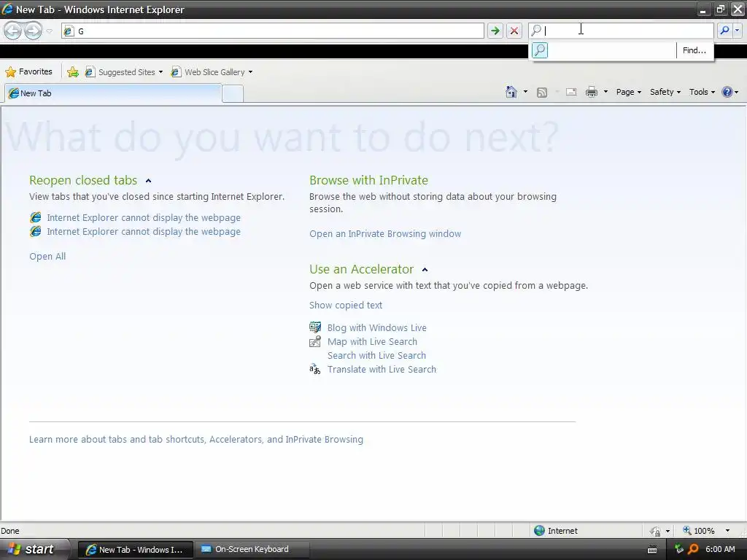This screenshot has width=747, height=560.
Task: Click the Translate accelerator icon
Action: (x=315, y=369)
